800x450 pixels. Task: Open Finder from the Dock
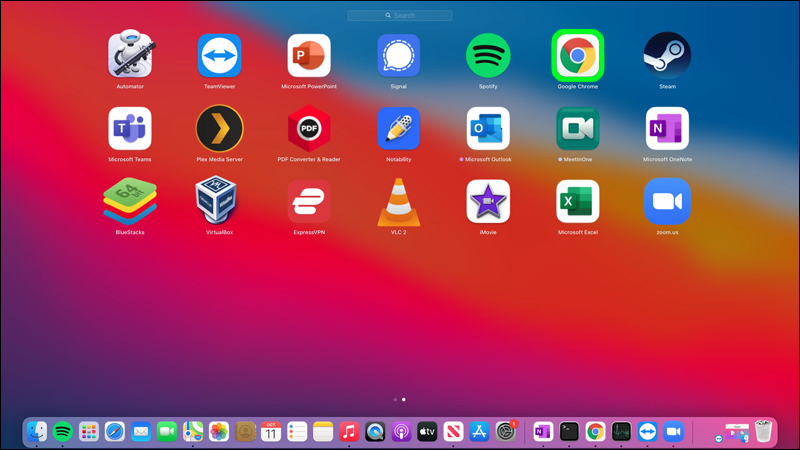37,432
